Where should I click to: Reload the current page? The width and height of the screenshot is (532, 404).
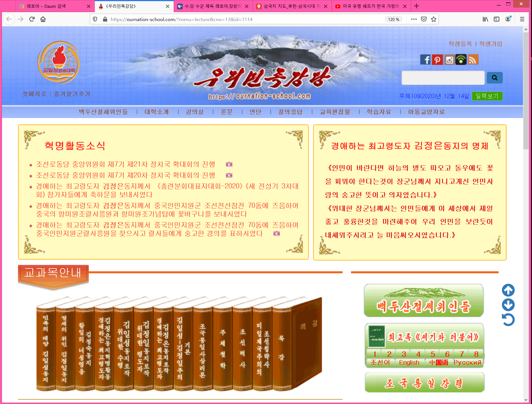32,19
